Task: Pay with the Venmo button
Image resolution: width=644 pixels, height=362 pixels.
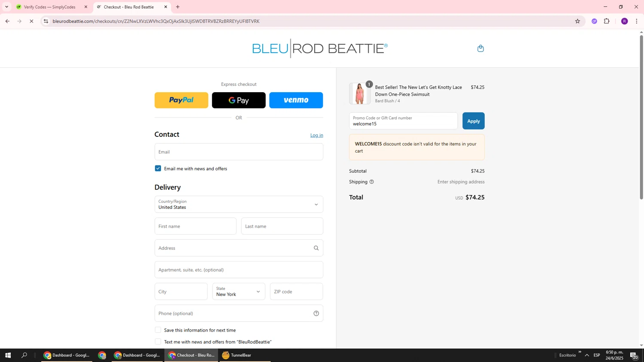Action: 296,100
